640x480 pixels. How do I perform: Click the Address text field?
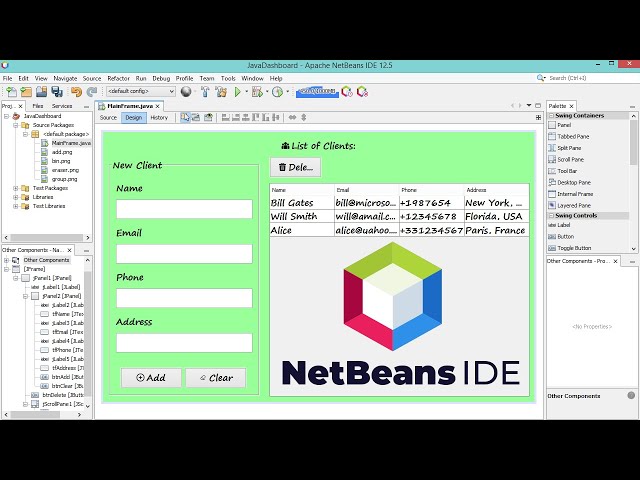pos(184,343)
